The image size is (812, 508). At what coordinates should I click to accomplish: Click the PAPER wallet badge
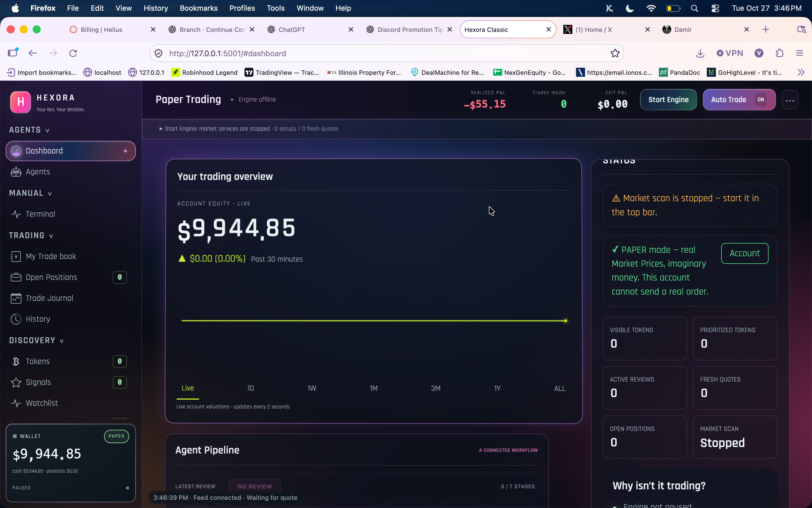(116, 436)
